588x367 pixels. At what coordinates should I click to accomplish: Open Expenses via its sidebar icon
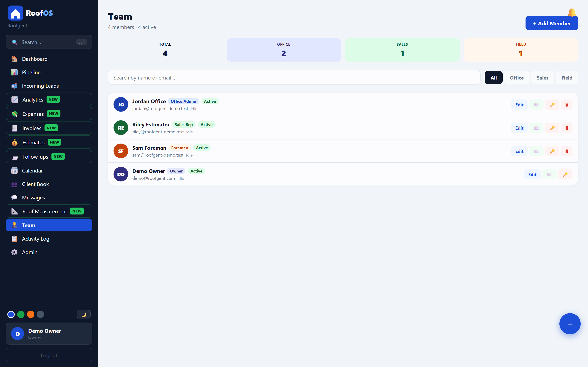[14, 114]
